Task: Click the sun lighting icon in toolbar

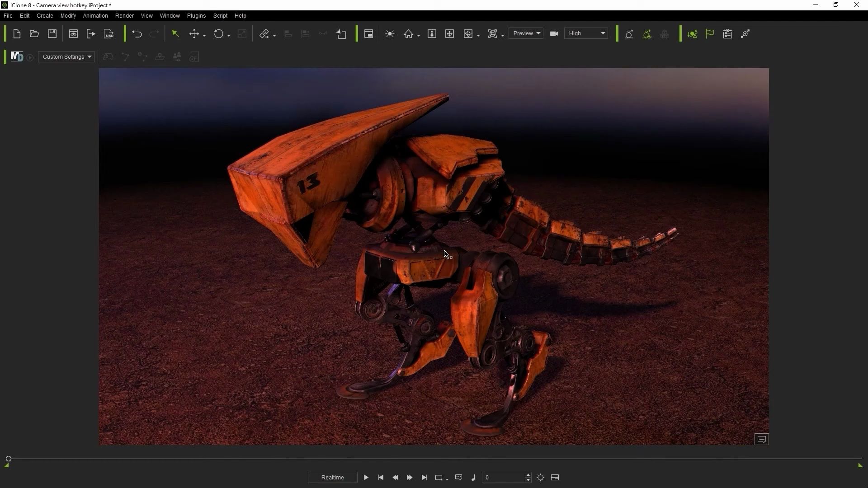Action: [390, 34]
